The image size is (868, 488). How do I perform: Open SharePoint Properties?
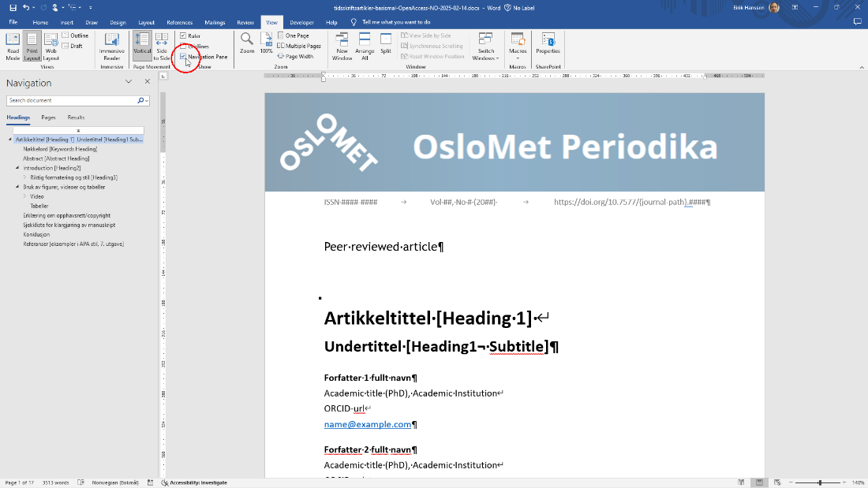(x=548, y=43)
